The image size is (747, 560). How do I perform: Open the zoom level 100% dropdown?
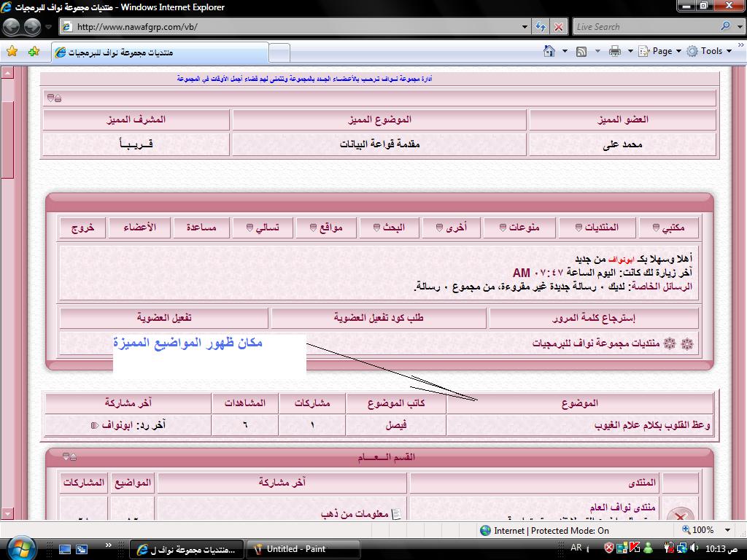click(x=708, y=530)
